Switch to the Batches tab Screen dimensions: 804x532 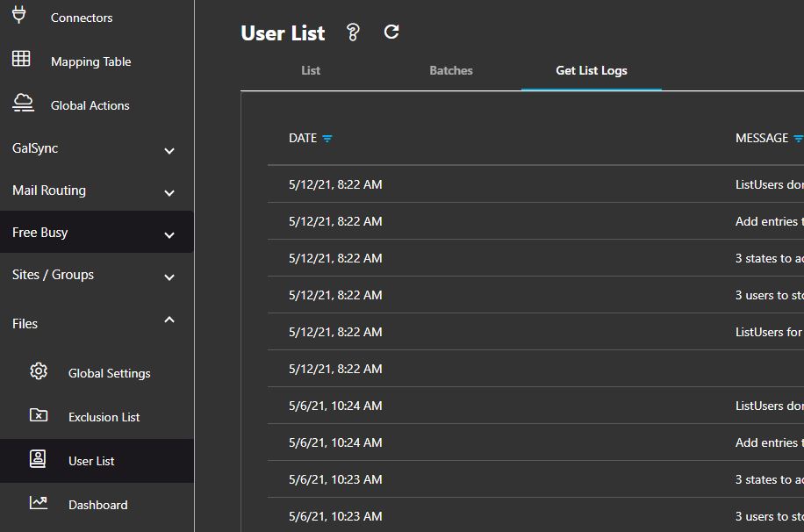click(451, 70)
